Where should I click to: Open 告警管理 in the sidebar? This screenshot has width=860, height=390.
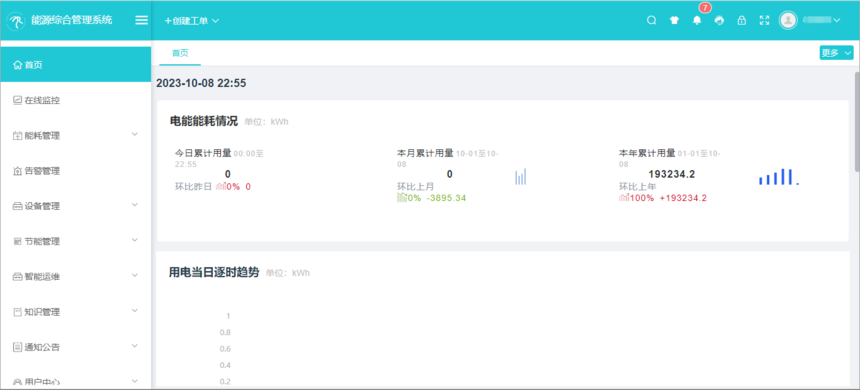coord(76,171)
